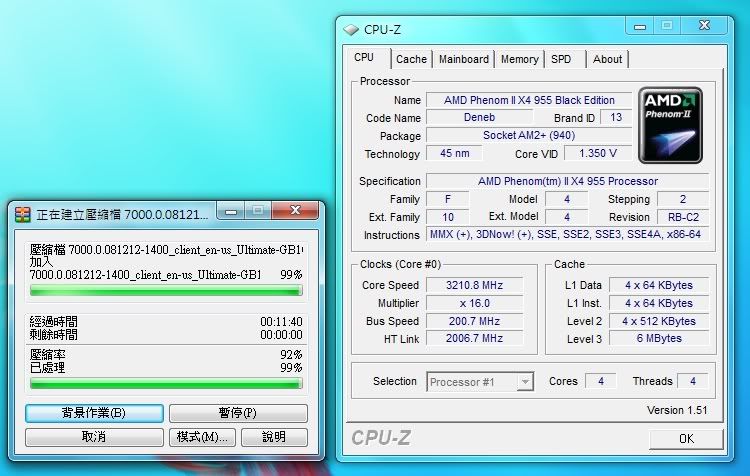Click the Core Speed value 3210.8 MHz
Viewport: 750px width, 476px height.
click(x=474, y=285)
